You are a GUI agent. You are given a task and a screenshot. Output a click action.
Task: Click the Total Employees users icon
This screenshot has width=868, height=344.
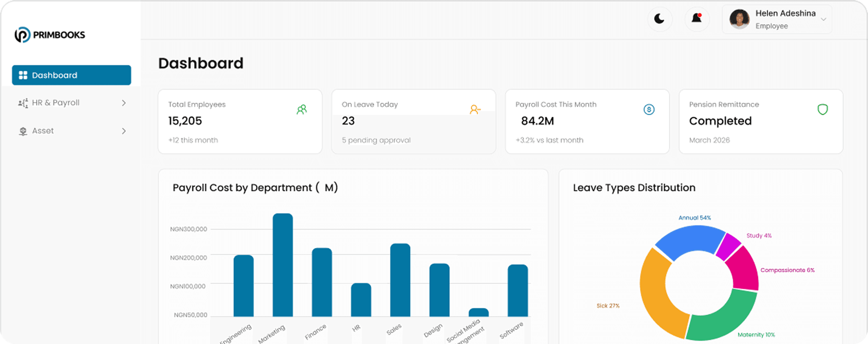click(302, 109)
